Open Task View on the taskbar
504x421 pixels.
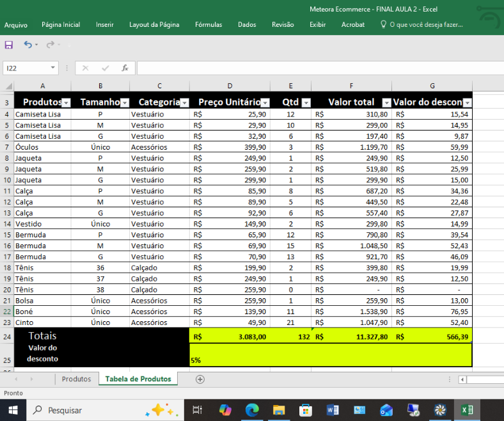click(198, 410)
